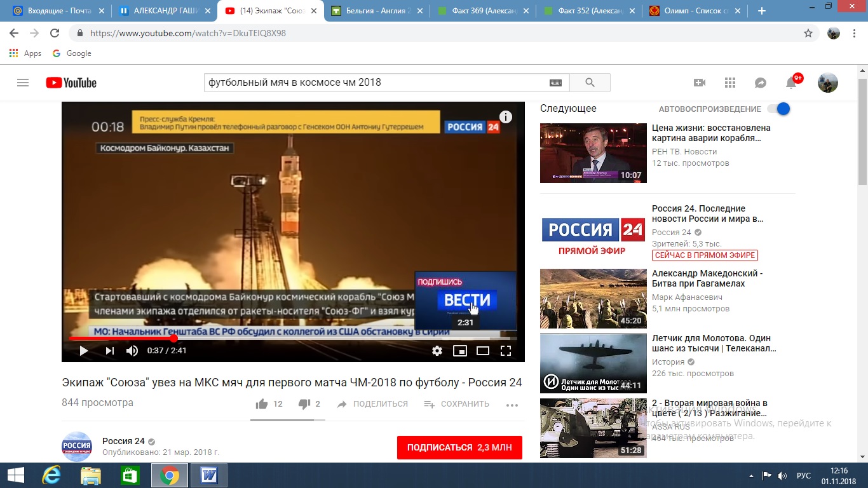Open player settings gear
868x488 pixels.
(437, 350)
